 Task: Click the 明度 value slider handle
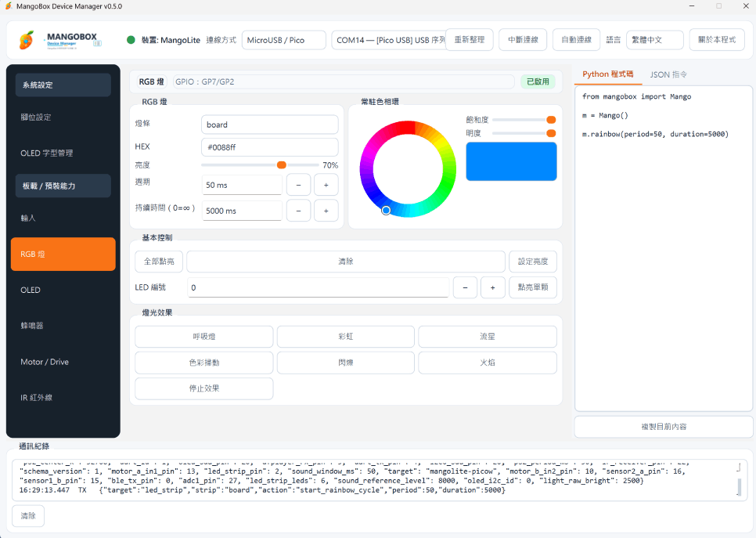[x=551, y=133]
